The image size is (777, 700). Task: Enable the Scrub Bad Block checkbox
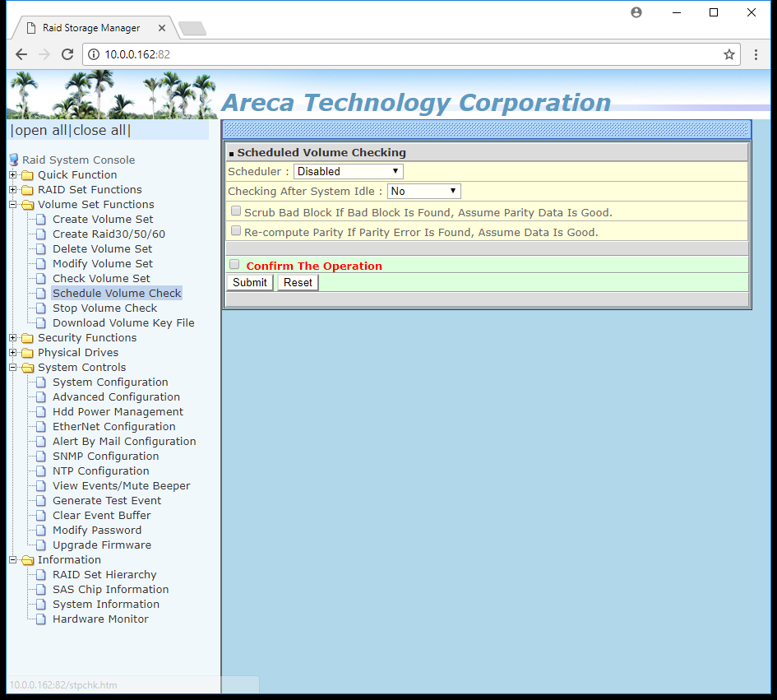pos(236,211)
